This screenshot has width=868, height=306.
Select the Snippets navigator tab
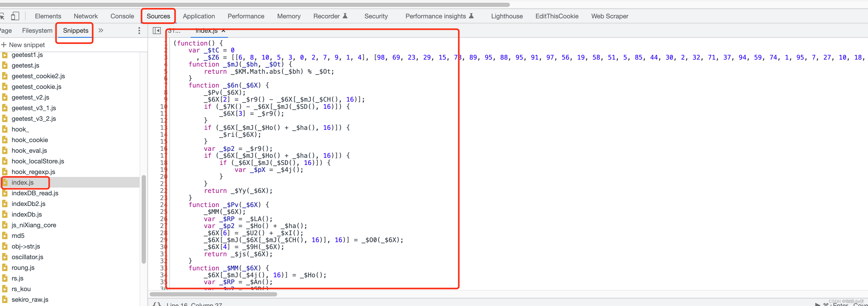[x=75, y=31]
